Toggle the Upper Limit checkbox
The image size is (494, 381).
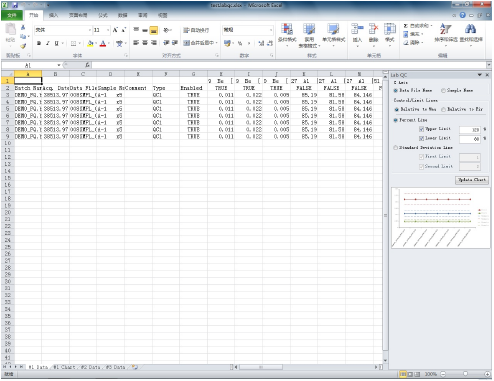point(421,129)
